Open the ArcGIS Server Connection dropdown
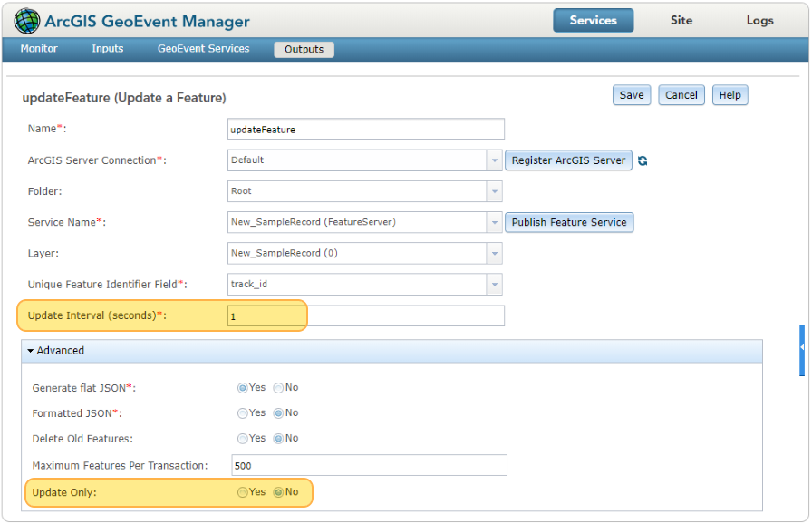Screen dimensions: 812x524 [x=495, y=160]
